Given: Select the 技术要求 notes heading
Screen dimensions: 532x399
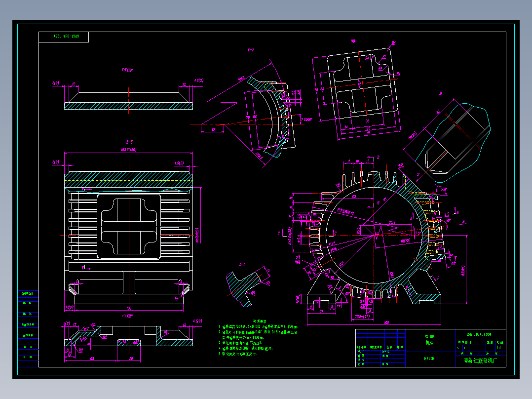Looking at the screenshot, I should [260, 321].
